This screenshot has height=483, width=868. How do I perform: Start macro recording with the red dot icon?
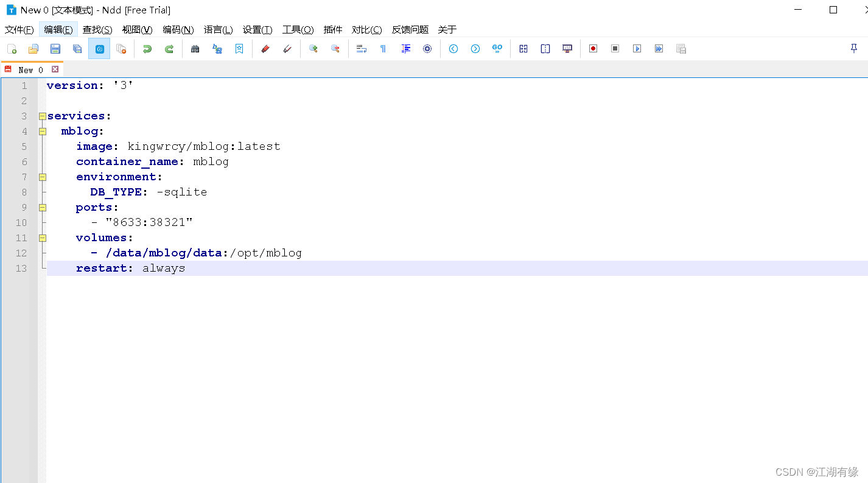point(593,49)
